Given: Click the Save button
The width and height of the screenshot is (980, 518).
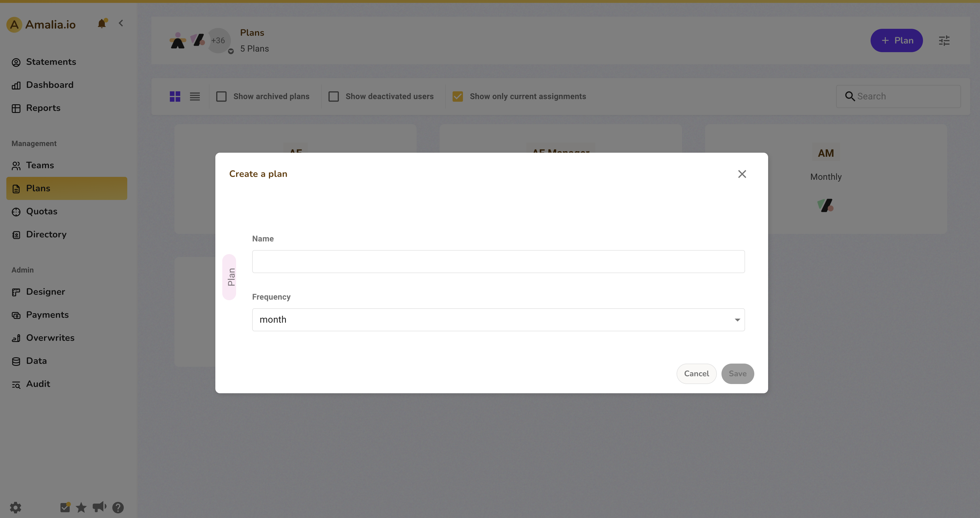Looking at the screenshot, I should point(737,374).
